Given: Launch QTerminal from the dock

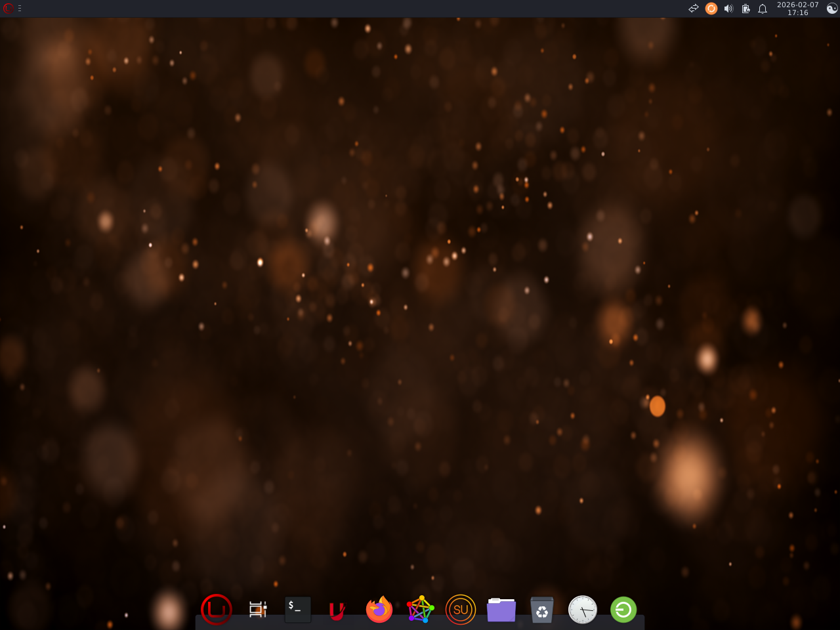Looking at the screenshot, I should tap(298, 610).
